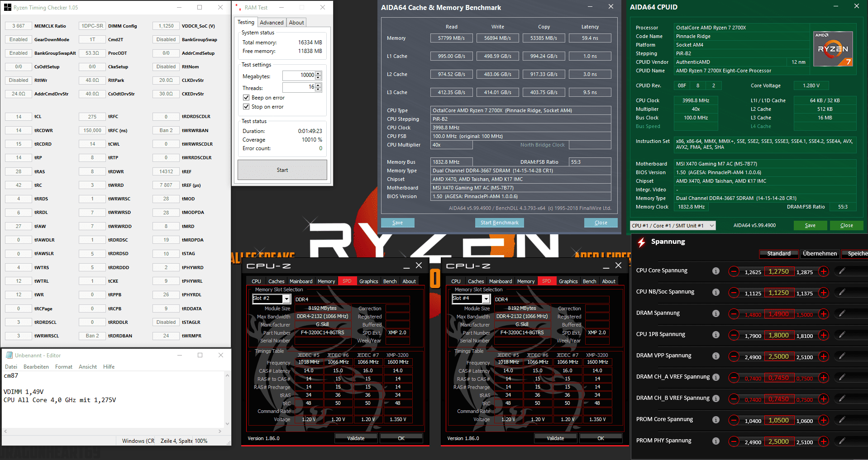
Task: Open Format menu in Editor
Action: (64, 367)
